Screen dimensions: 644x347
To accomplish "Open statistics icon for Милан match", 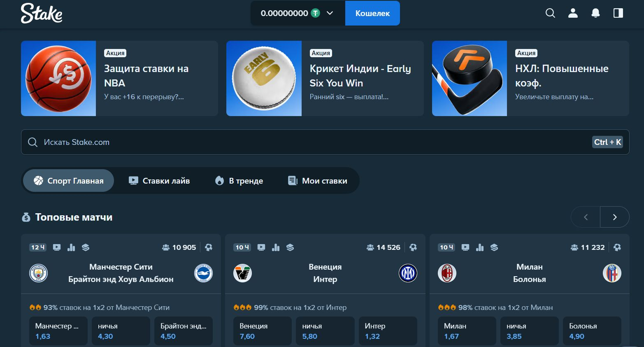I will point(480,247).
